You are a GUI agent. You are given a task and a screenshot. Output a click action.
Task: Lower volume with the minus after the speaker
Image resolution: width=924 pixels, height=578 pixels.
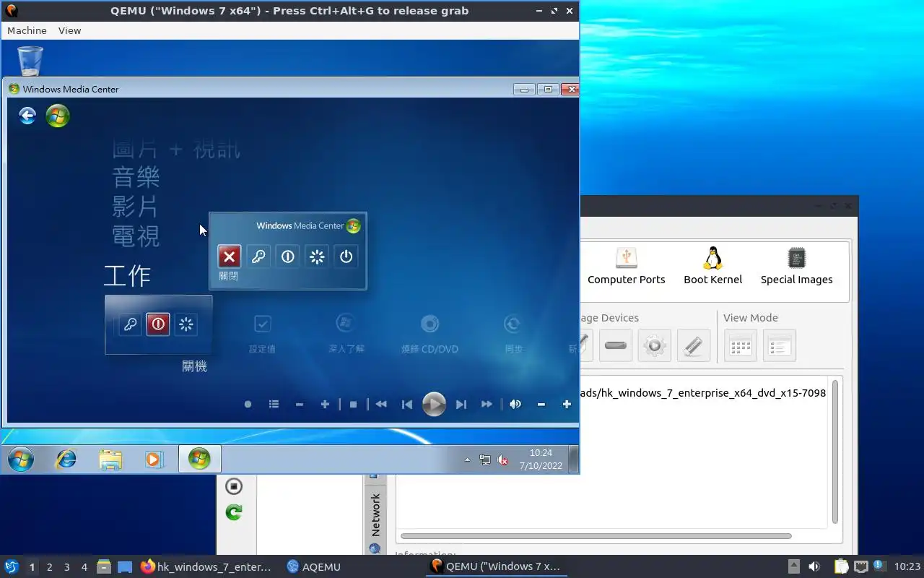[x=541, y=405]
